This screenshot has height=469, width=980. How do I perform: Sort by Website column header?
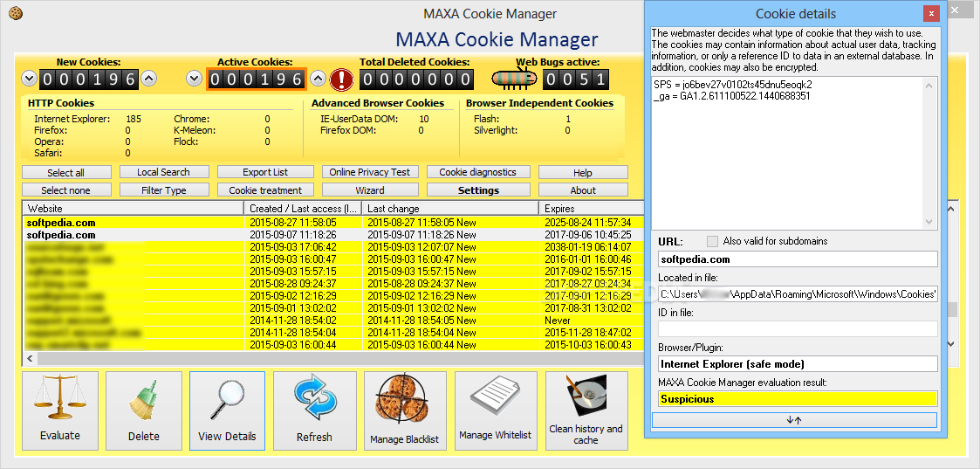click(134, 208)
